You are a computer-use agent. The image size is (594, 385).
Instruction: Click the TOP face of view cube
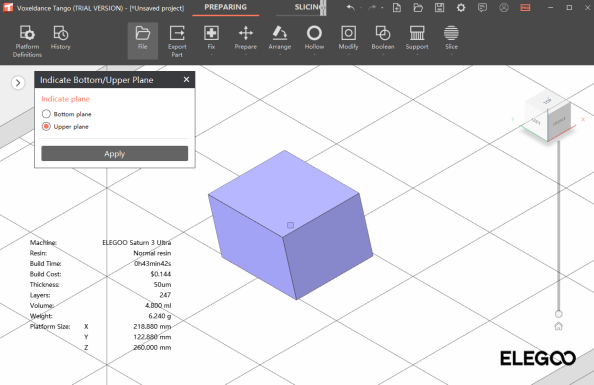click(547, 101)
